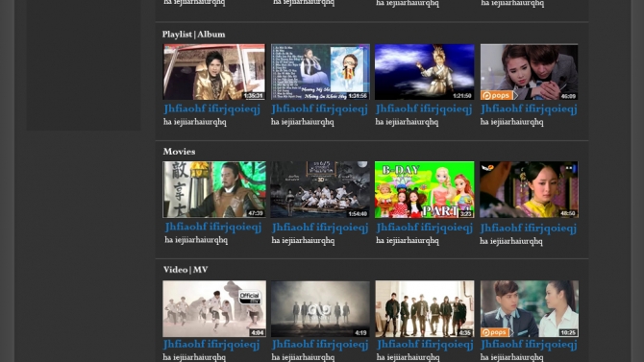The height and width of the screenshot is (362, 644).
Task: Click the Official MV badge on the 4:04 thumbnail
Action: [249, 297]
